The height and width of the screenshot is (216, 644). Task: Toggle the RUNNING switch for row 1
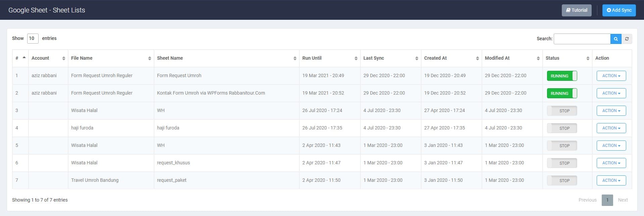tap(562, 76)
